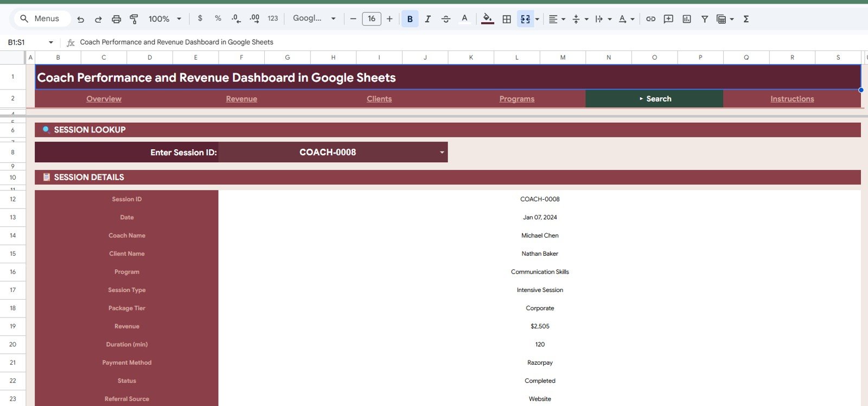
Task: Select the Search tab
Action: pyautogui.click(x=654, y=99)
